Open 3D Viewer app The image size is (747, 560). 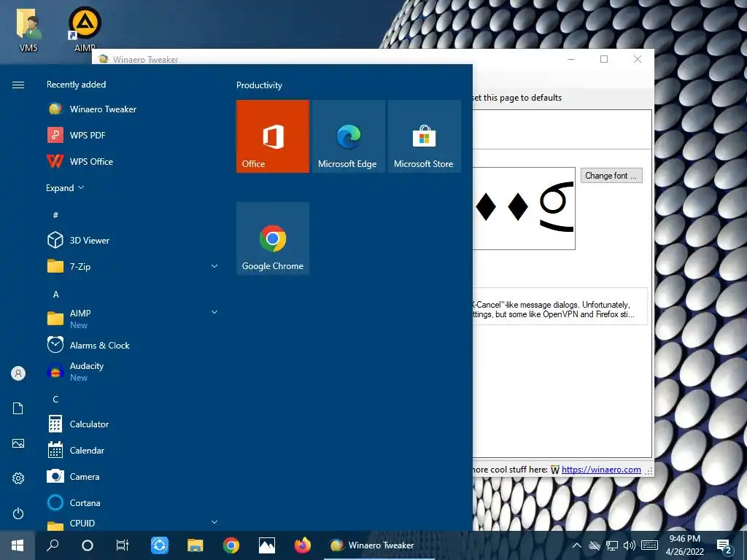[x=133, y=241]
